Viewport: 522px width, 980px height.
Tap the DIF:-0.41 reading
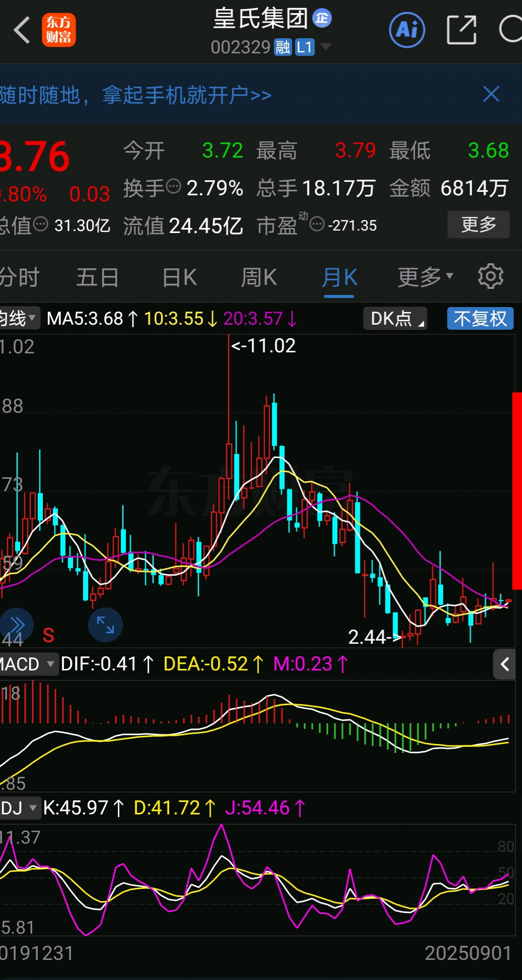click(107, 664)
